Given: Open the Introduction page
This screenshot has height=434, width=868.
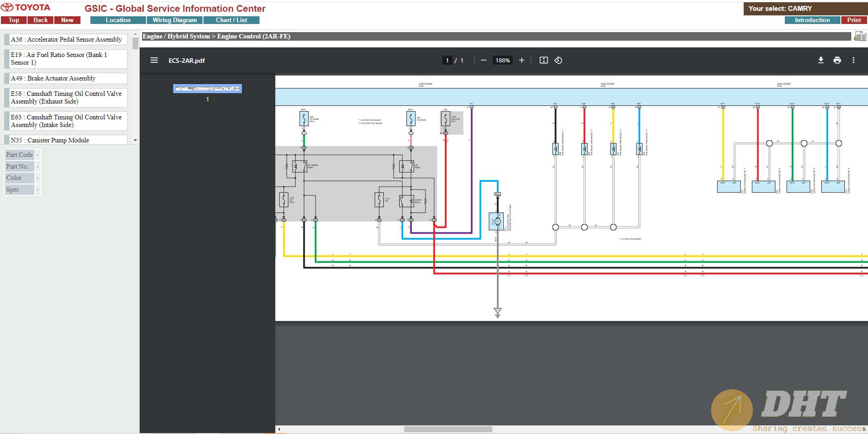Looking at the screenshot, I should pos(812,20).
